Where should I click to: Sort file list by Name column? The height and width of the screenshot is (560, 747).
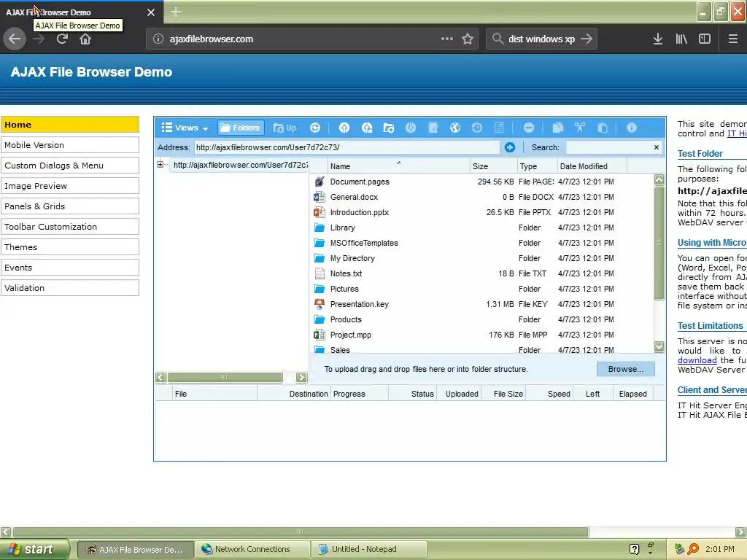(x=398, y=166)
